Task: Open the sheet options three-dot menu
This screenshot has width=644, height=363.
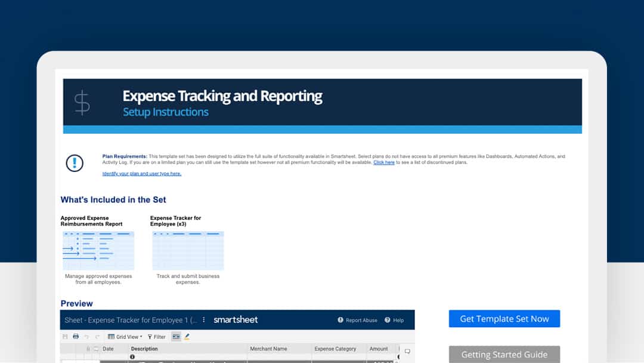Action: coord(204,319)
